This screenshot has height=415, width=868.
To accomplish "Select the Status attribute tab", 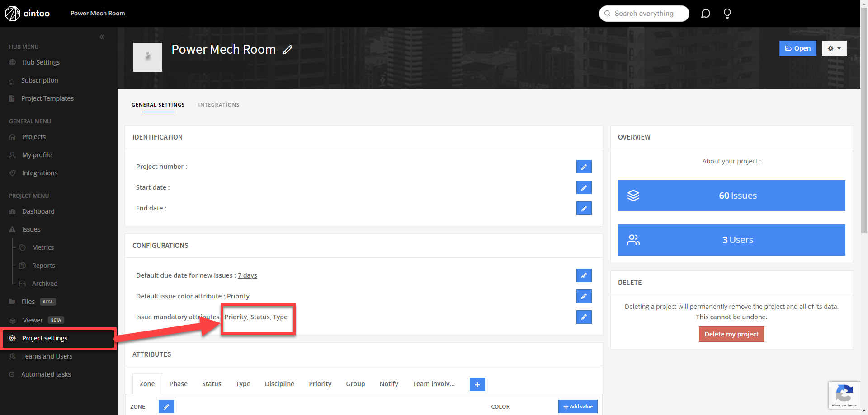I will point(212,384).
